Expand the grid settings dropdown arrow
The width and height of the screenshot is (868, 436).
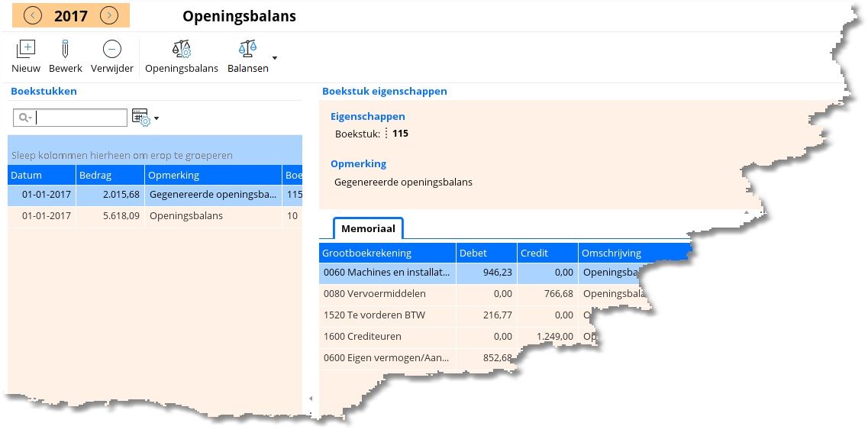tap(156, 118)
